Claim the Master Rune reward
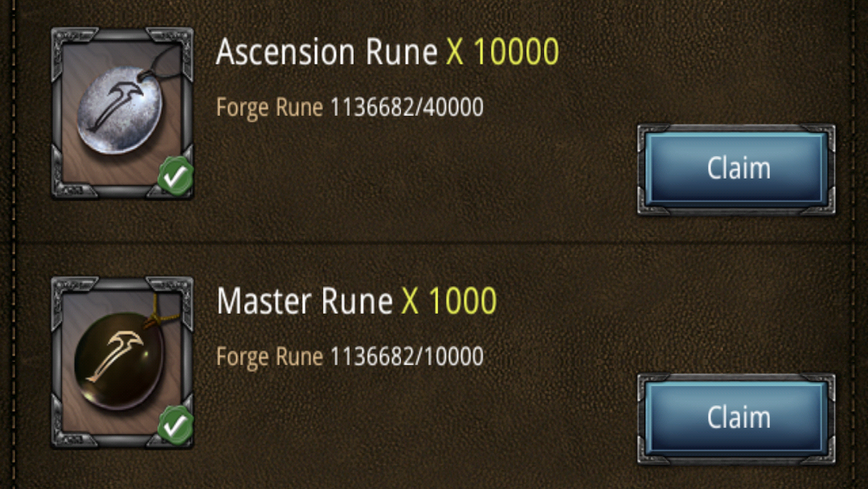Screen dimensions: 868x489 pos(737,418)
